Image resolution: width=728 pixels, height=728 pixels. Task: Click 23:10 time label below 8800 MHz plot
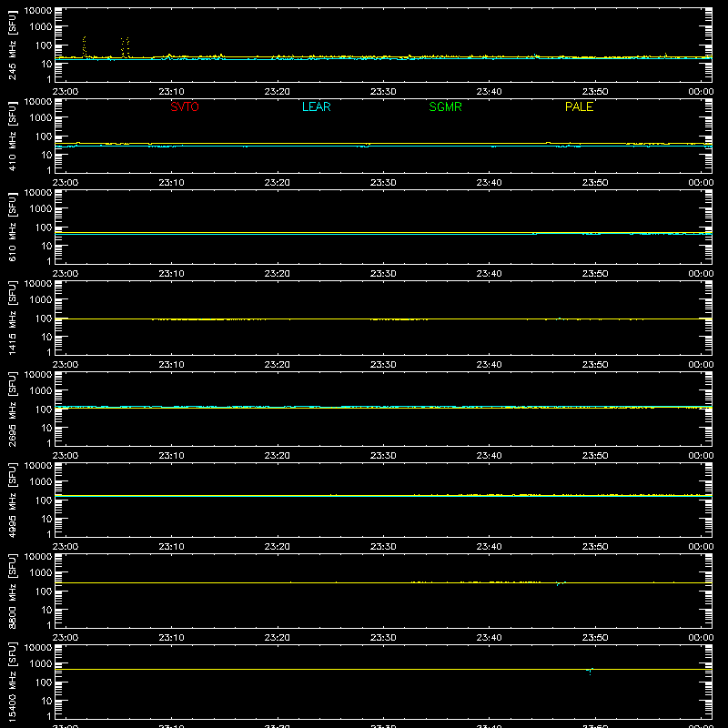(171, 638)
